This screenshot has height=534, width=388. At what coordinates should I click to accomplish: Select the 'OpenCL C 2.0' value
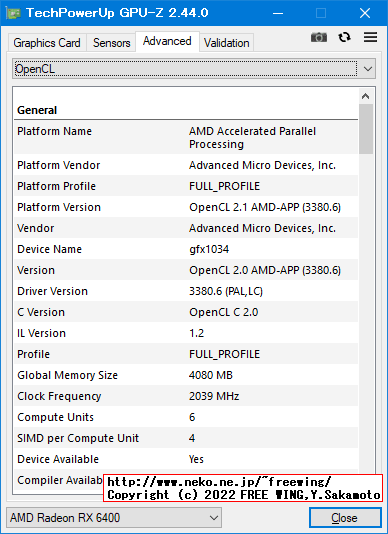(224, 312)
